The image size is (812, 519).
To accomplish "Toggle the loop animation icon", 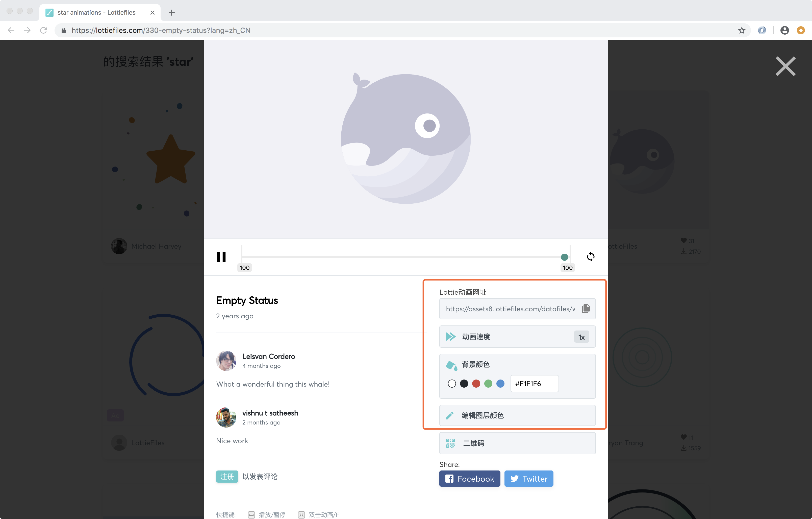I will coord(591,257).
